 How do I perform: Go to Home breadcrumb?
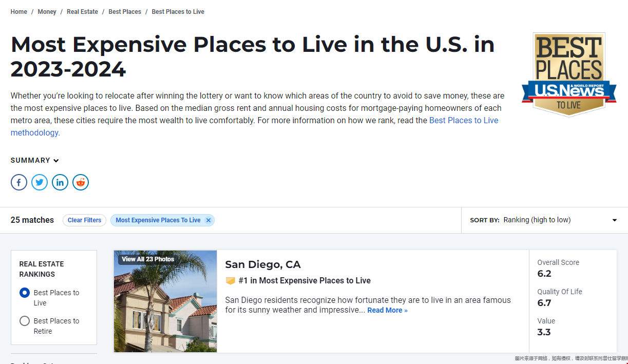click(x=19, y=12)
